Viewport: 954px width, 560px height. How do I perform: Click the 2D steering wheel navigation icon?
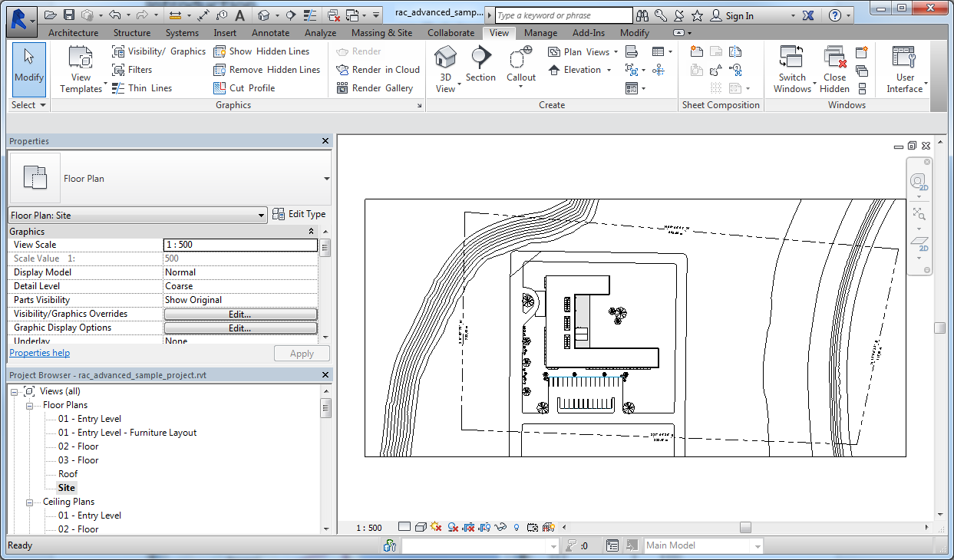coord(918,183)
